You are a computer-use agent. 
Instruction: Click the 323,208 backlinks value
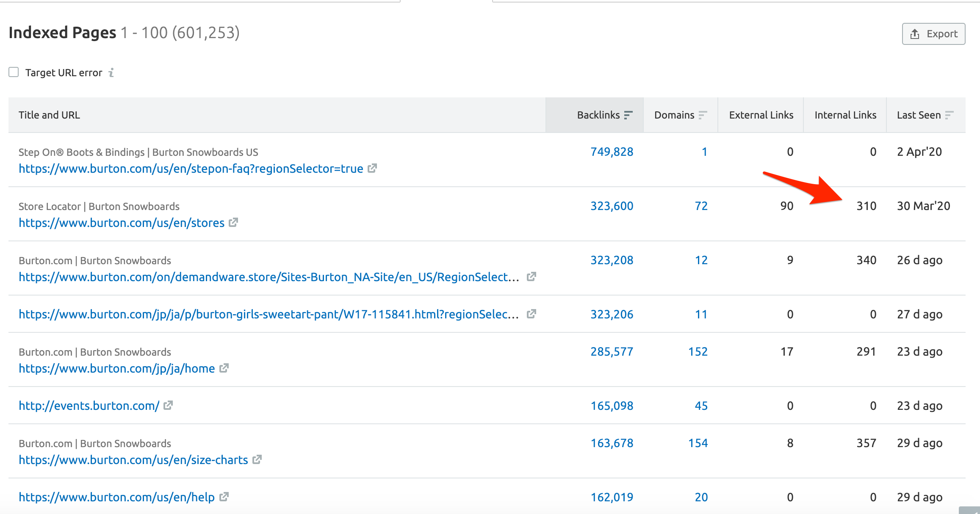[x=612, y=260]
